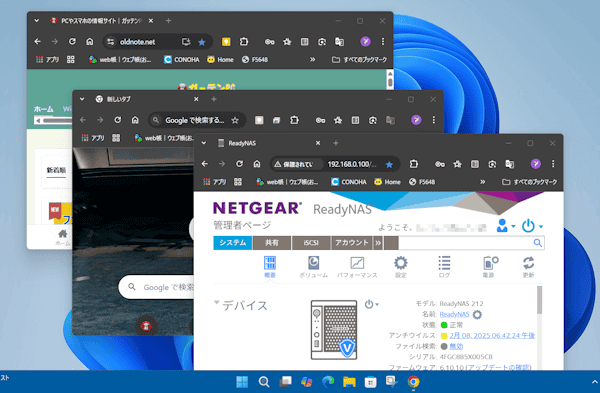The width and height of the screenshot is (600, 393).
Task: Open Home bookmark in oldnote.net window
Action: [220, 59]
